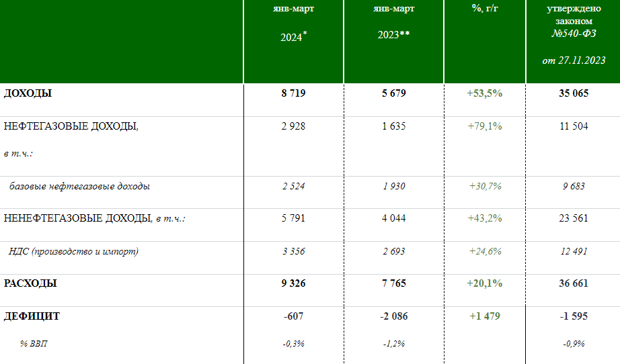Select the 9 326 expenditure value
The height and width of the screenshot is (364, 620).
(x=293, y=283)
